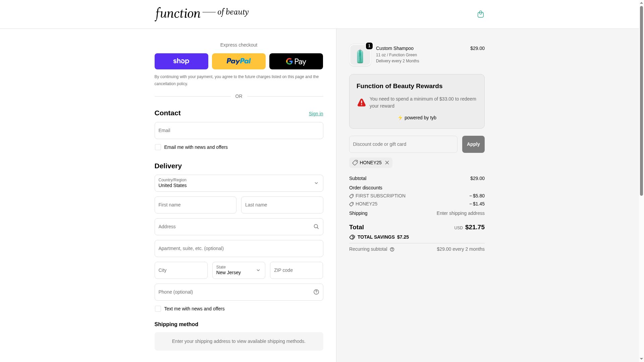Viewport: 644px width, 362px height.
Task: Check out with PayPal
Action: pyautogui.click(x=238, y=61)
